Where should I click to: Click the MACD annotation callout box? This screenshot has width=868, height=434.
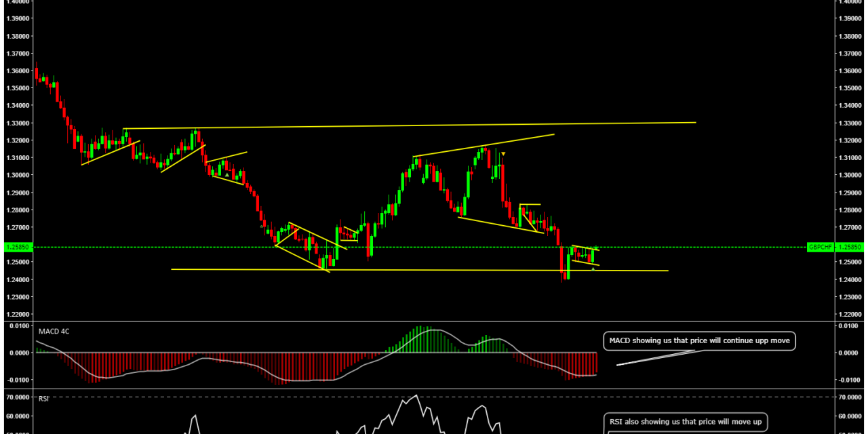coord(698,340)
